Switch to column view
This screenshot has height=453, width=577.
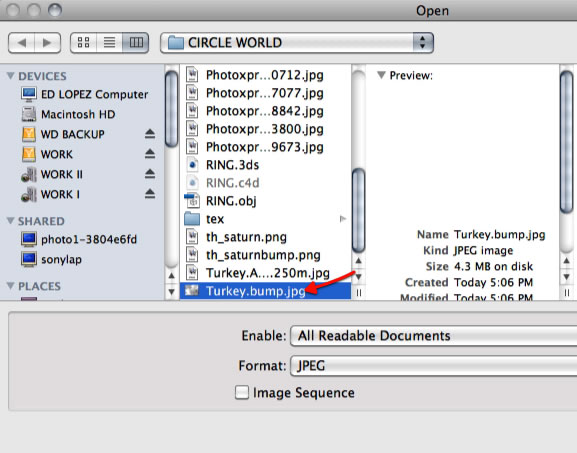point(136,43)
